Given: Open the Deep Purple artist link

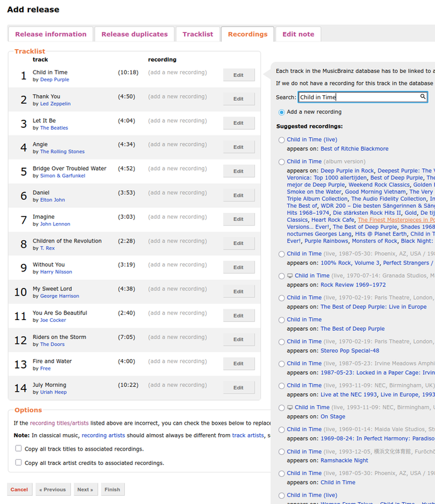Looking at the screenshot, I should pyautogui.click(x=55, y=79).
